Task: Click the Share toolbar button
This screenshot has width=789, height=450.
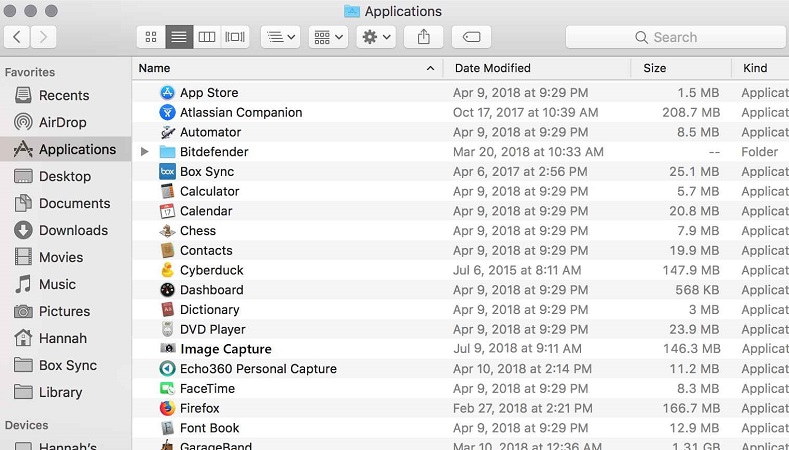Action: (x=424, y=37)
